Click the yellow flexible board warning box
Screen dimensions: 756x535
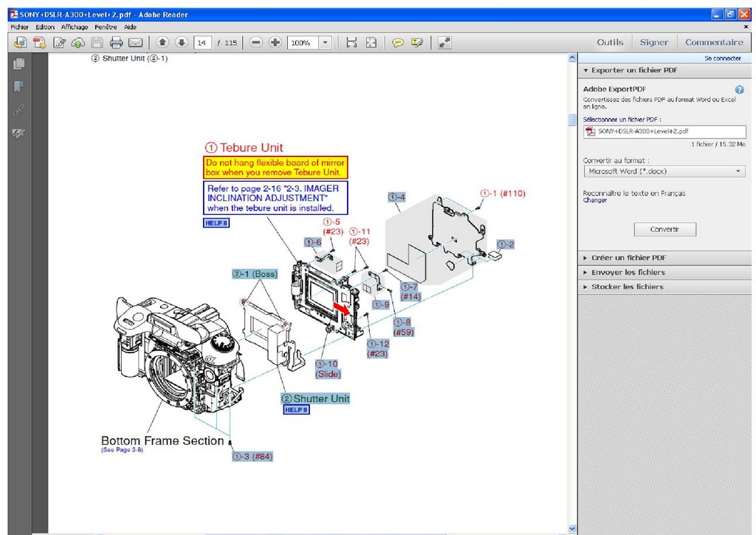[x=275, y=168]
